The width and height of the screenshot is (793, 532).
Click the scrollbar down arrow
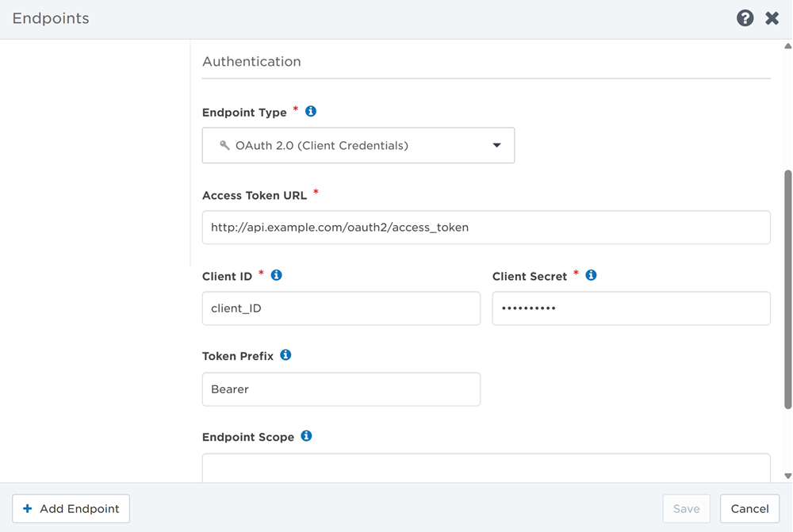click(x=787, y=476)
